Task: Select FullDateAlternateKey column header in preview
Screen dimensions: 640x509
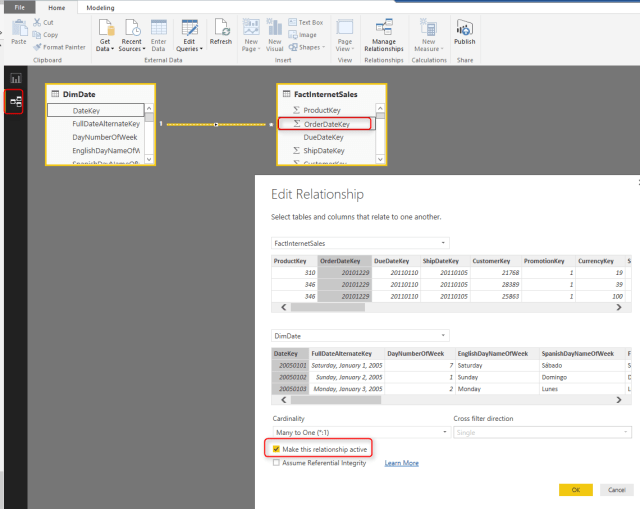Action: (347, 353)
